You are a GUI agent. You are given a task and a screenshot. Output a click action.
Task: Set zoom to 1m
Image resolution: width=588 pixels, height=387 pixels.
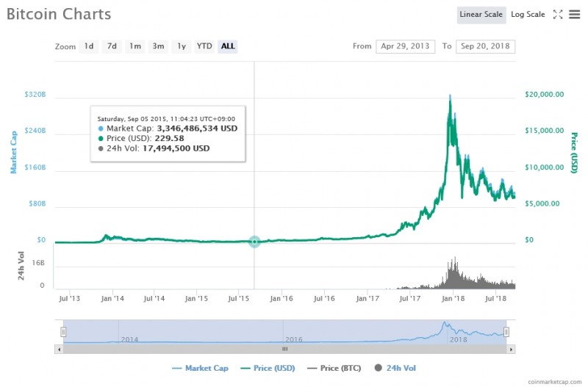[x=135, y=46]
